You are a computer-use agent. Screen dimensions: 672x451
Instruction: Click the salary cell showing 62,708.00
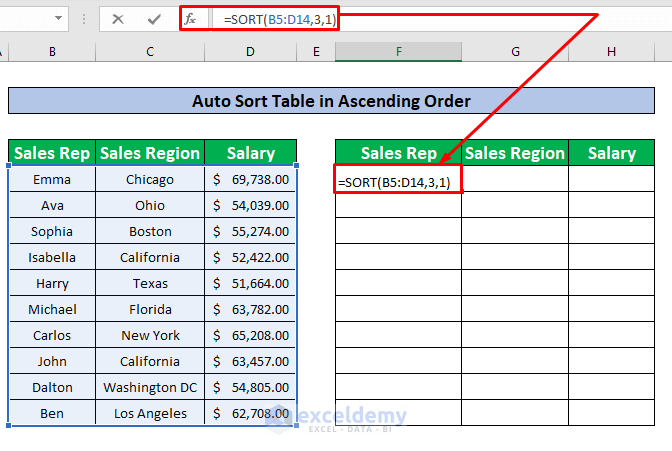[x=251, y=413]
